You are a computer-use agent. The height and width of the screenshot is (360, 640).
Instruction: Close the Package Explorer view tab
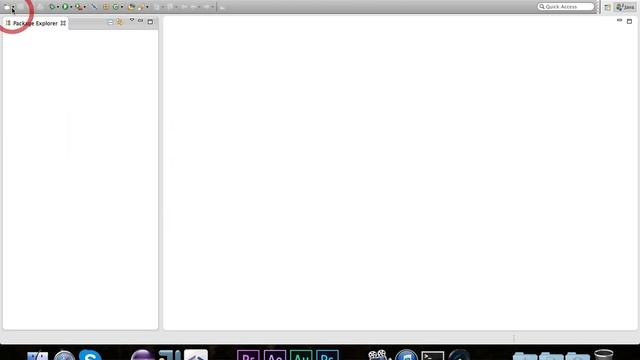(63, 23)
